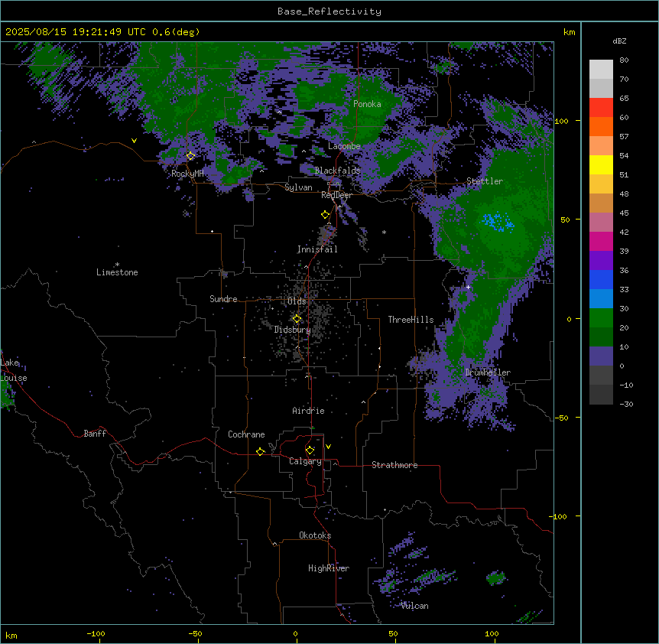The height and width of the screenshot is (644, 659).
Task: Click the royal blue swatch below 36
Action: point(601,279)
